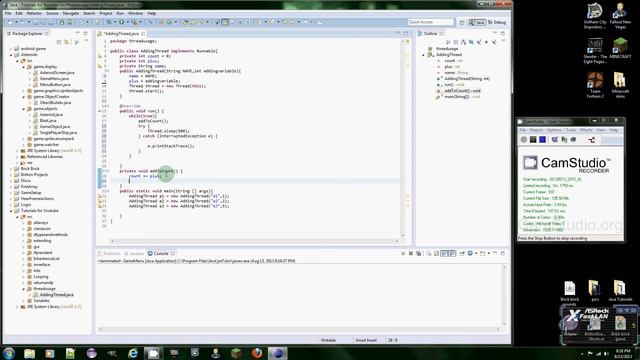The width and height of the screenshot is (640, 360).
Task: Click the green Run toolbar button
Action: coord(122,22)
